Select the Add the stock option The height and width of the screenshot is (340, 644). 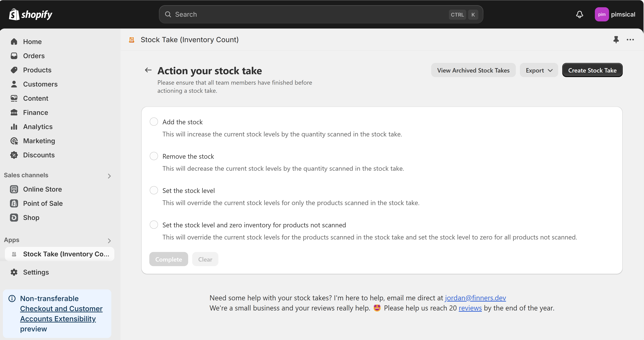154,122
